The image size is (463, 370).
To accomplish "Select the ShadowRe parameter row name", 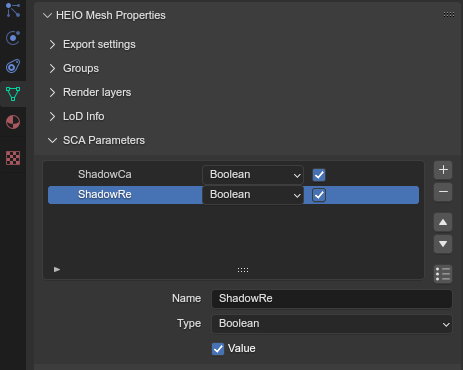I will [105, 194].
